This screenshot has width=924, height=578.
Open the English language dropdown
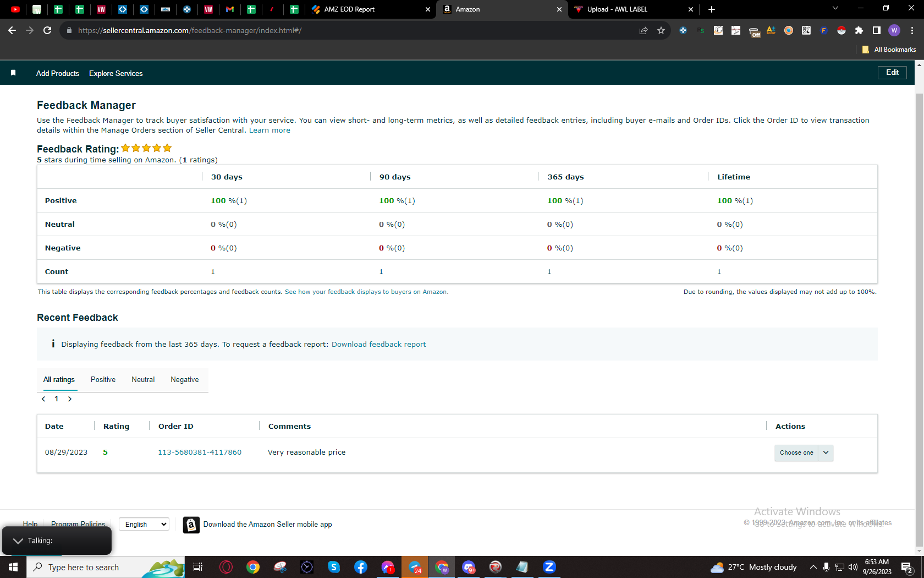coord(144,525)
